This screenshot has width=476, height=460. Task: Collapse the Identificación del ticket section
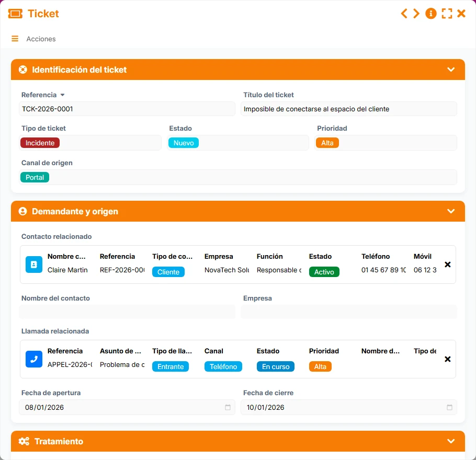click(x=451, y=70)
